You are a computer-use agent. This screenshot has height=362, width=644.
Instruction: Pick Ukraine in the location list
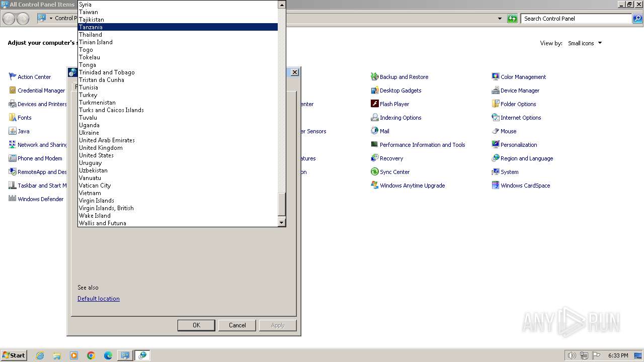[x=178, y=133]
